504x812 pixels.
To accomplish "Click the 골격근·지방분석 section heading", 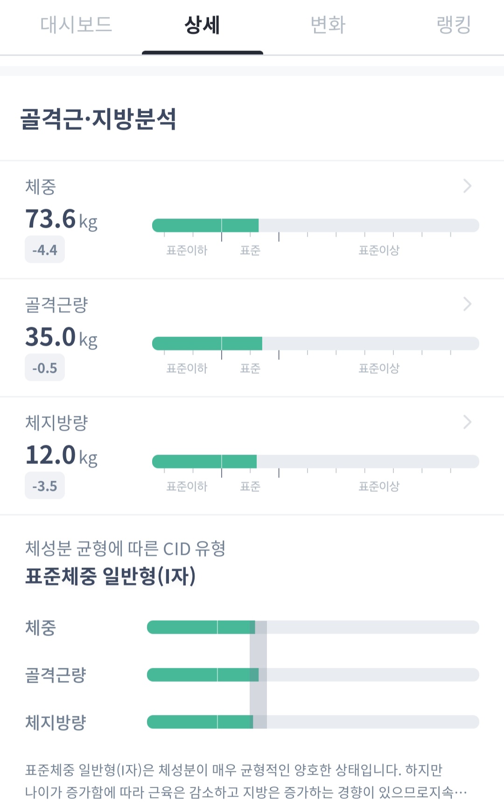I will tap(98, 119).
